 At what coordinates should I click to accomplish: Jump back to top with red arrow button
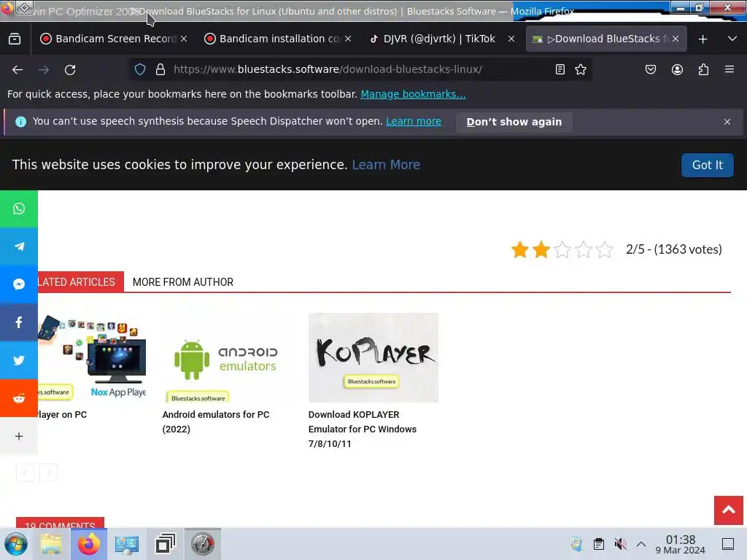click(729, 510)
